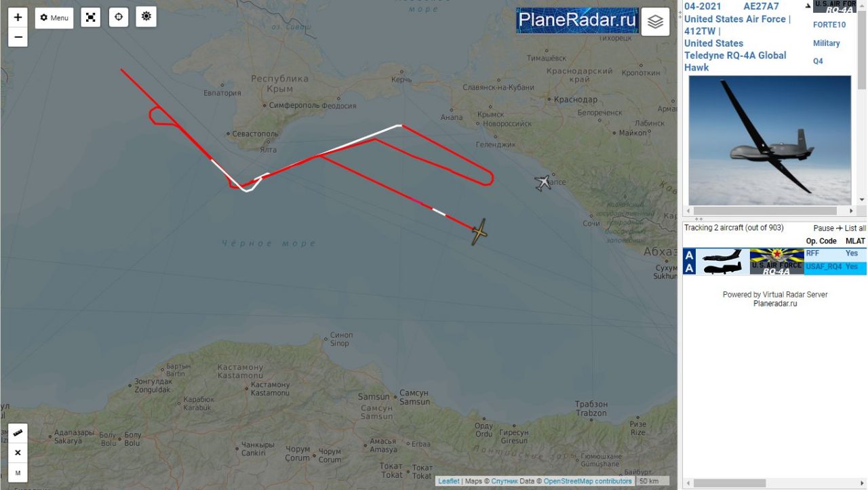Toggle fullscreen map view
This screenshot has height=490, width=868.
click(91, 18)
